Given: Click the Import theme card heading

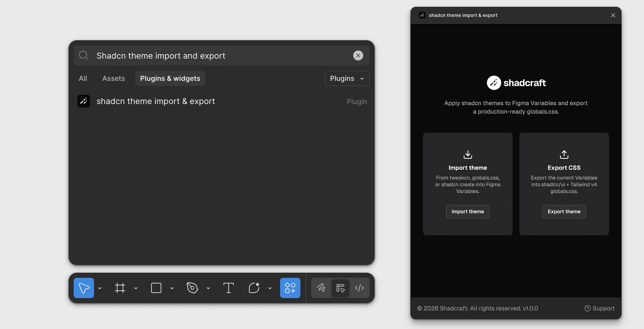Looking at the screenshot, I should (x=468, y=168).
